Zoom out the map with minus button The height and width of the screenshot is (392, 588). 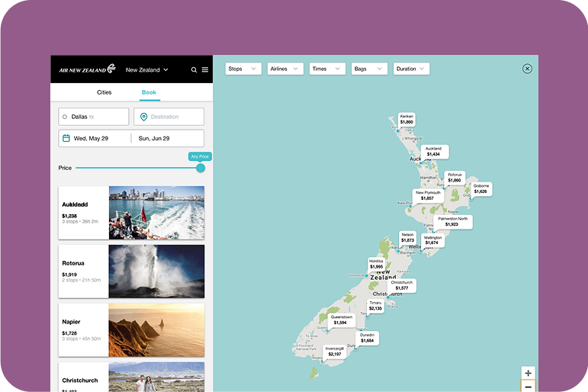click(x=528, y=387)
